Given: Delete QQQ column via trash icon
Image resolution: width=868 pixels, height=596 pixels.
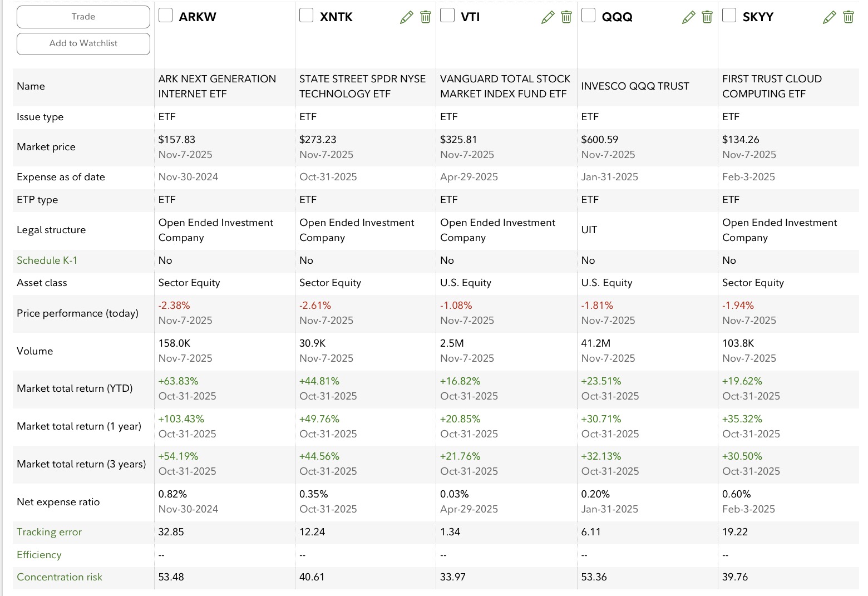Looking at the screenshot, I should (x=707, y=17).
